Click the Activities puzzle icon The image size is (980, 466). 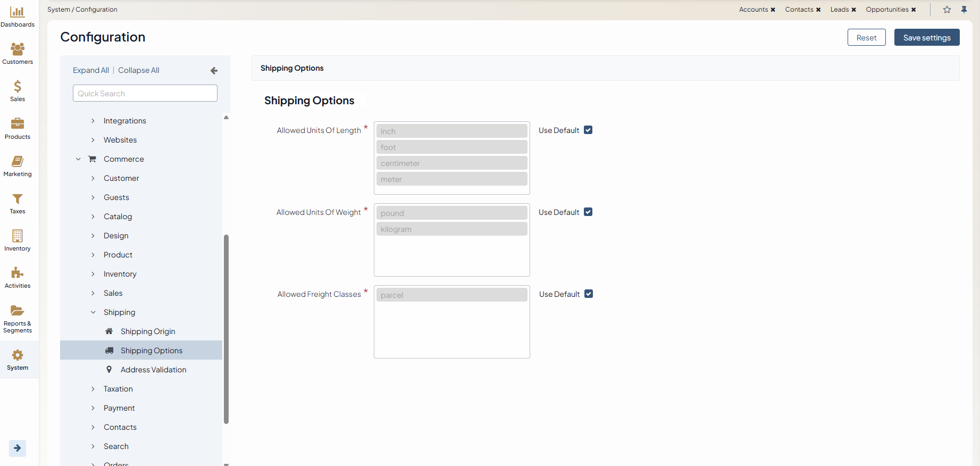coord(18,273)
